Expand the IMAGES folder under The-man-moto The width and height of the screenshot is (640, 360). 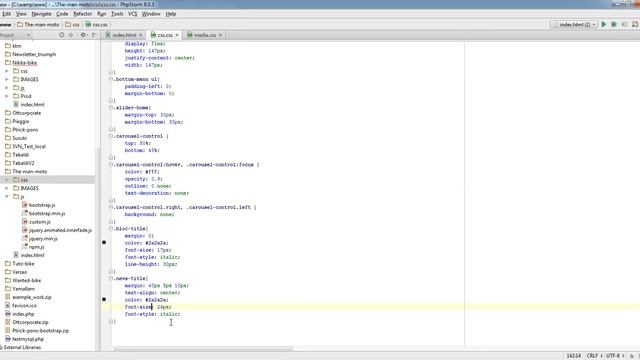[7, 188]
